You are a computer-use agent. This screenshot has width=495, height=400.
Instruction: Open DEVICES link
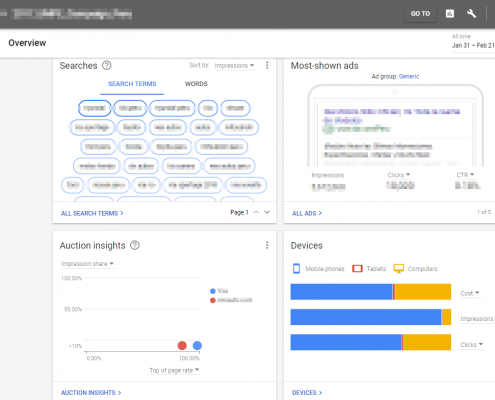coord(307,393)
